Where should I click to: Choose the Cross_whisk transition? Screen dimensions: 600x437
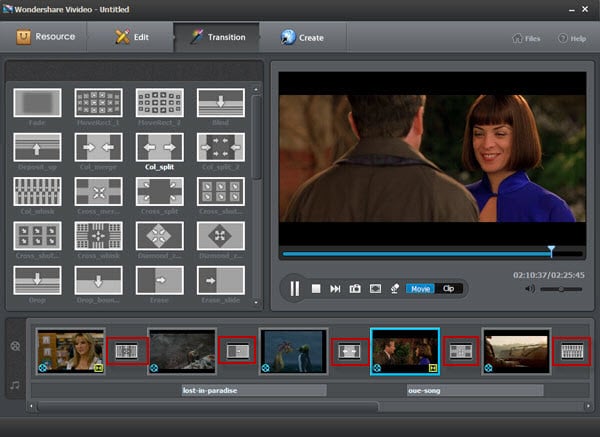point(98,236)
